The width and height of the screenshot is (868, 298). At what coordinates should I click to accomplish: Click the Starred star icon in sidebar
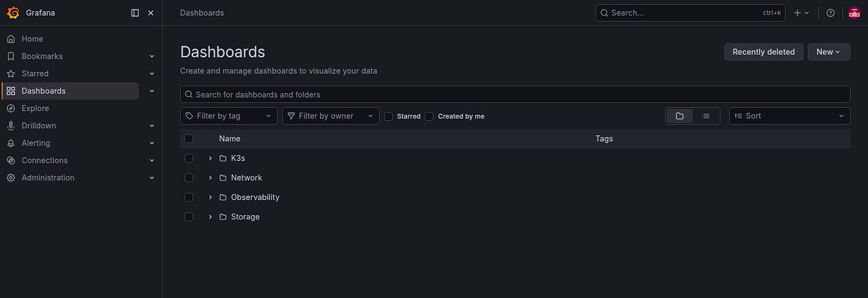click(x=11, y=73)
